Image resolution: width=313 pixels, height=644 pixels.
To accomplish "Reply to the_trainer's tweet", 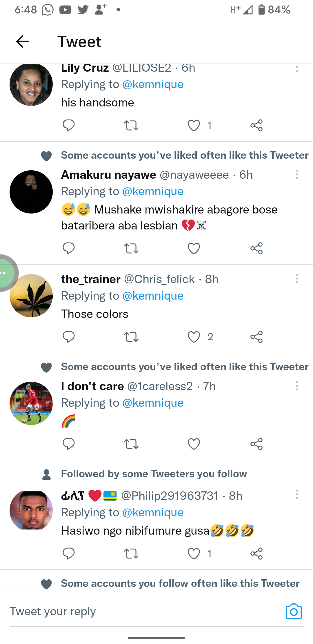I will point(69,337).
